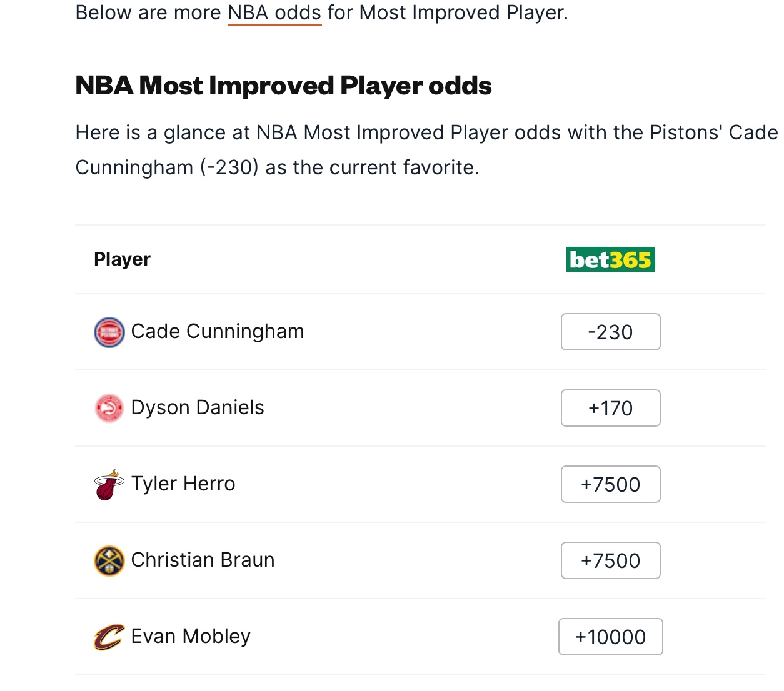Click the Atlanta Hawks team logo icon
The width and height of the screenshot is (784, 691).
(109, 408)
